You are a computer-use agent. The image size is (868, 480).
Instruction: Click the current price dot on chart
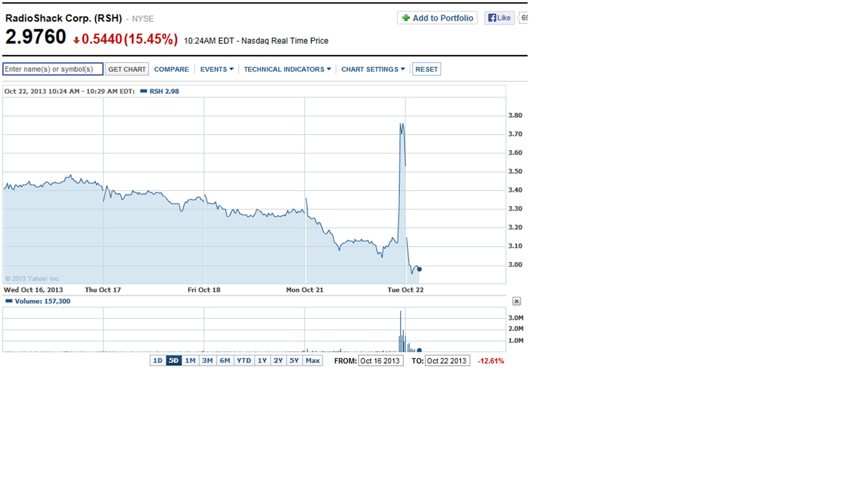419,269
